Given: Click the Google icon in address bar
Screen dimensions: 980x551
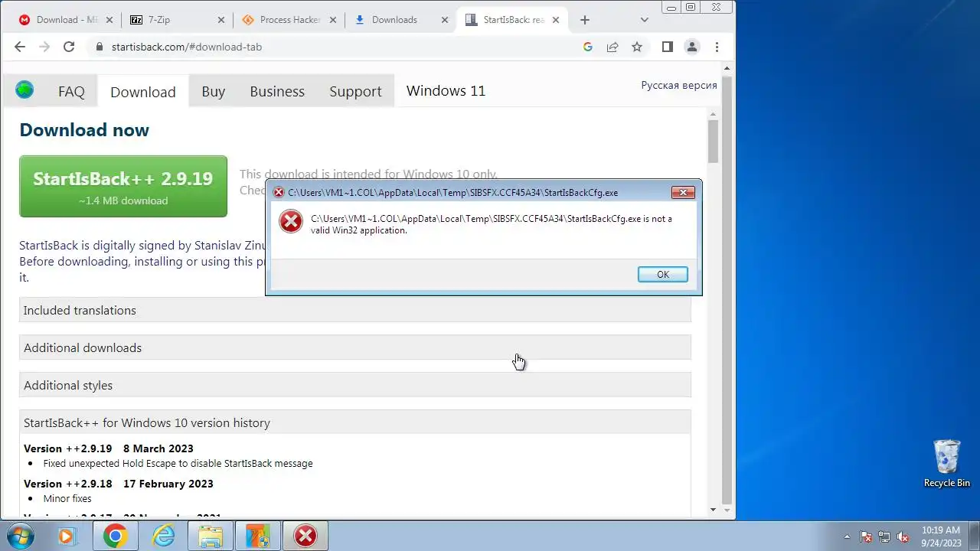Looking at the screenshot, I should coord(588,47).
